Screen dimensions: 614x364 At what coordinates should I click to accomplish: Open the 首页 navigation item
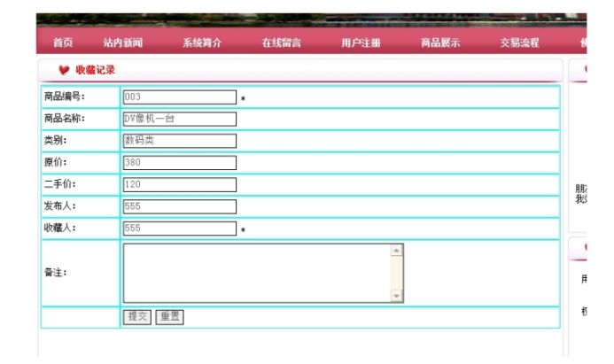pos(63,43)
